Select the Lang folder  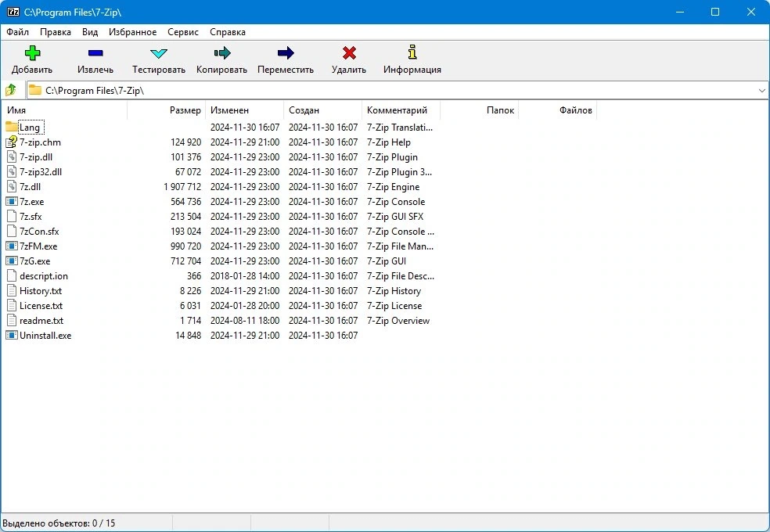(x=30, y=128)
